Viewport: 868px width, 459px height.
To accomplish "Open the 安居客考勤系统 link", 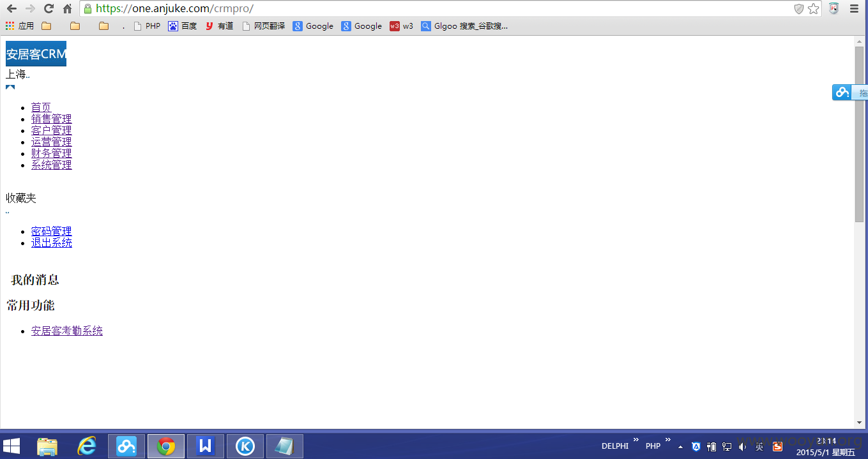I will click(66, 331).
